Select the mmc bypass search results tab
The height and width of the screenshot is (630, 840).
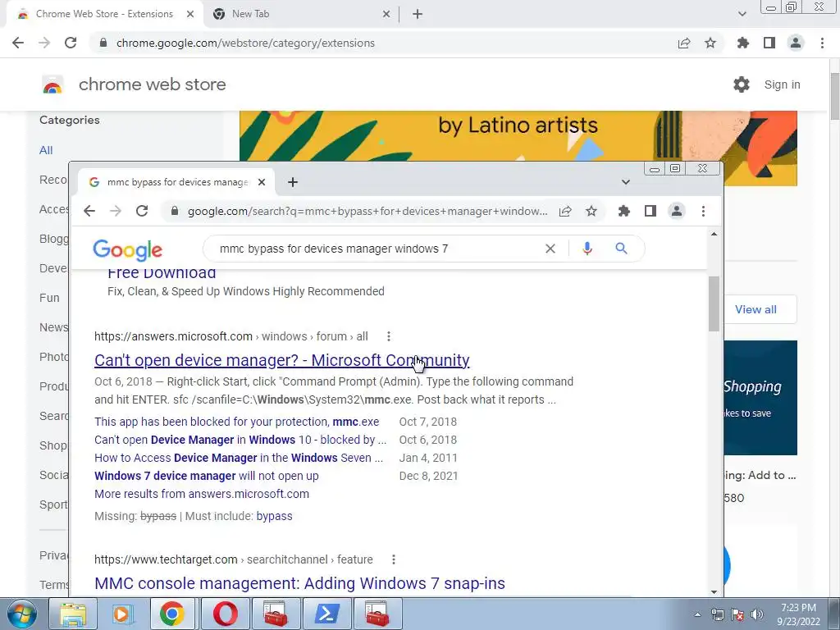pyautogui.click(x=177, y=182)
